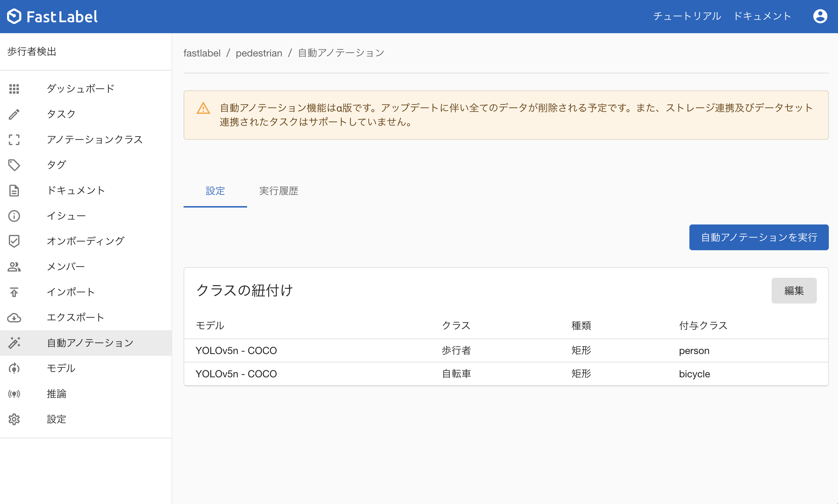Click the モデル column header
Image resolution: width=838 pixels, height=504 pixels.
[x=210, y=325]
